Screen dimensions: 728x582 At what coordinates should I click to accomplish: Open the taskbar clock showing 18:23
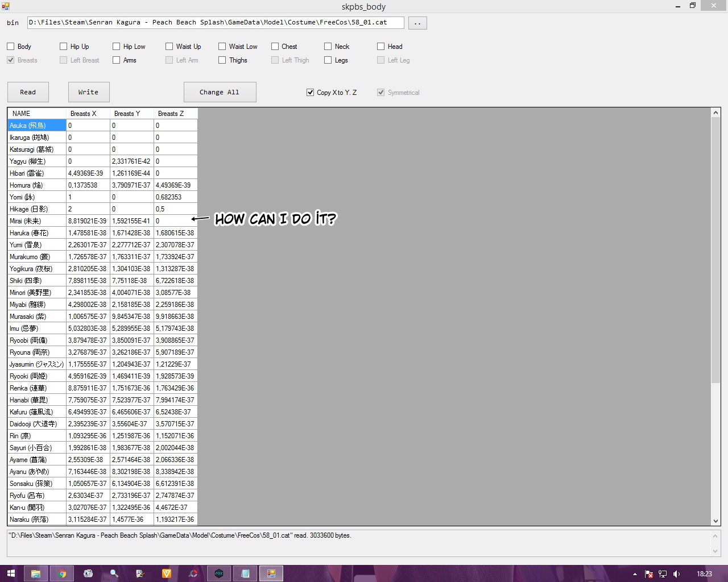[704, 574]
